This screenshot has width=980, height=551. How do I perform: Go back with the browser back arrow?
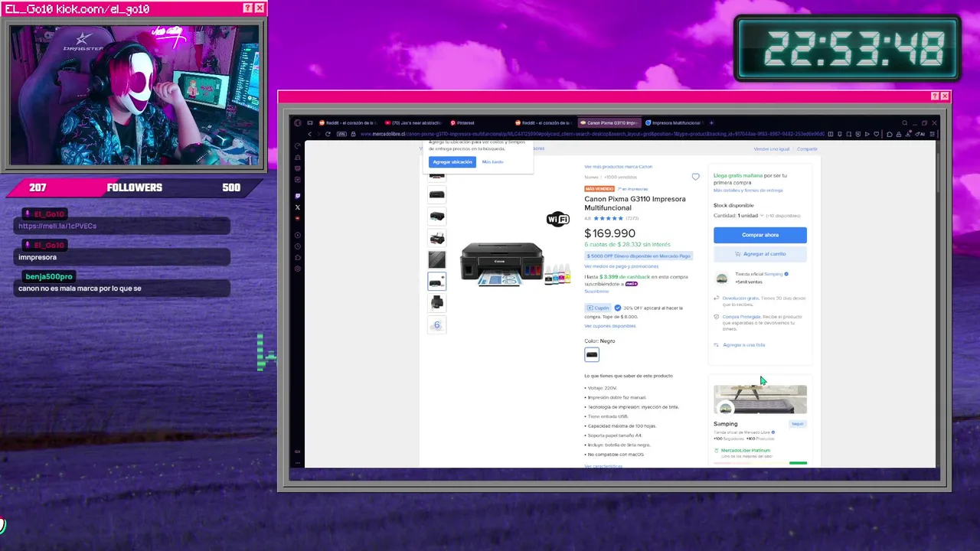click(309, 134)
